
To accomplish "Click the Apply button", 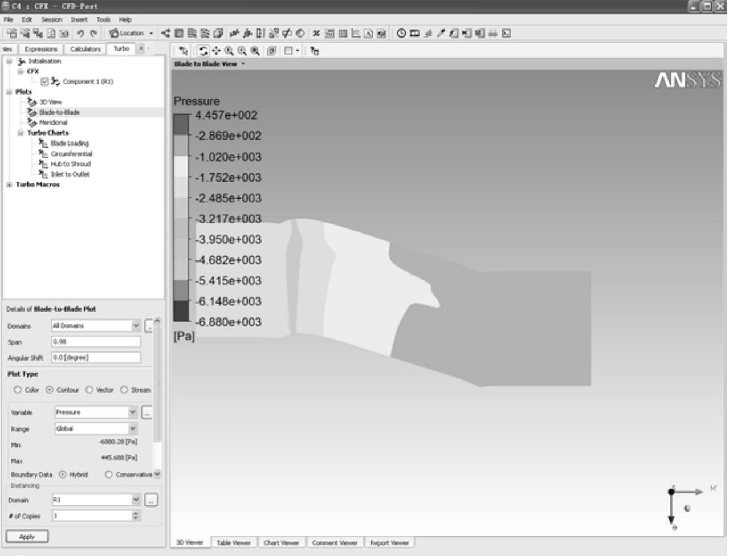I will point(27,536).
